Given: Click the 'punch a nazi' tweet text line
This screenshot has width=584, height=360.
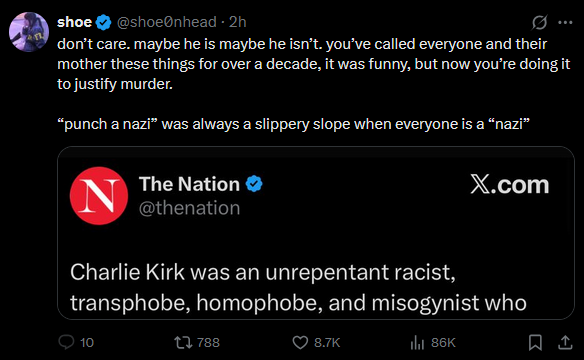Looking at the screenshot, I should (x=293, y=124).
